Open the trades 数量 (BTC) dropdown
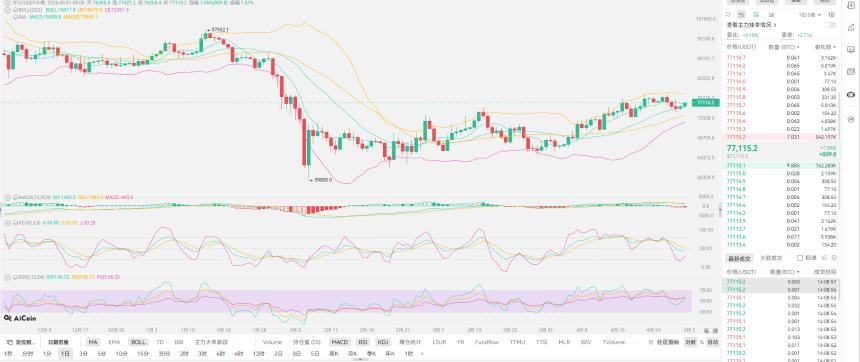Viewport: 860px width, 362px height. [784, 272]
